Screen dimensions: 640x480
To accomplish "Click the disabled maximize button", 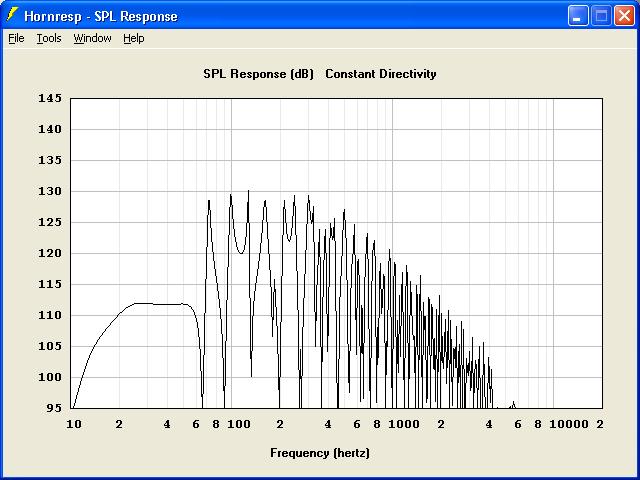I will pos(601,16).
